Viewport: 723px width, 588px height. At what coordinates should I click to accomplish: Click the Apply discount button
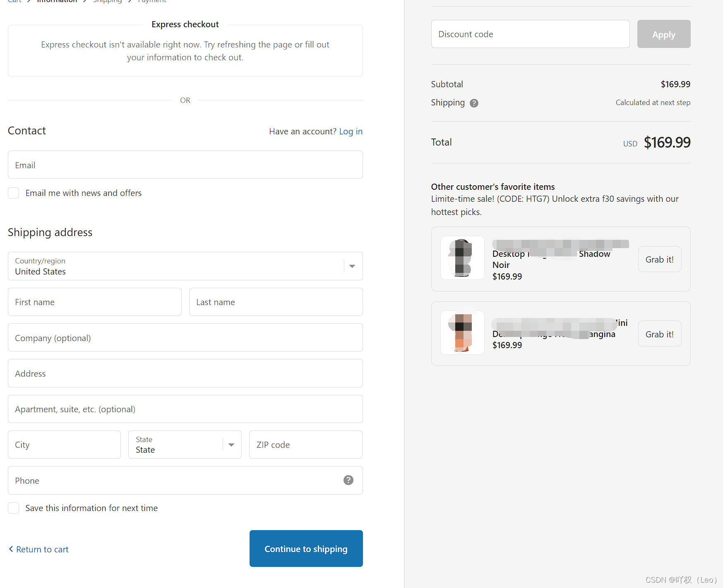click(x=663, y=34)
